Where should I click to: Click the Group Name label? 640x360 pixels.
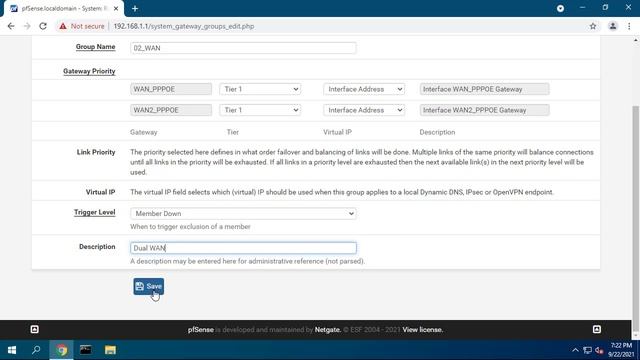point(96,47)
